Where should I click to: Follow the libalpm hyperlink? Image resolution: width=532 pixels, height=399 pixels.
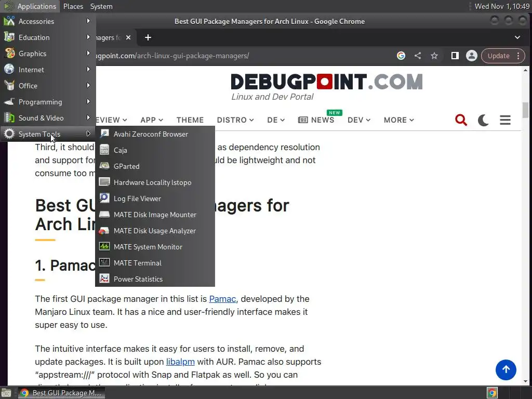pyautogui.click(x=180, y=362)
